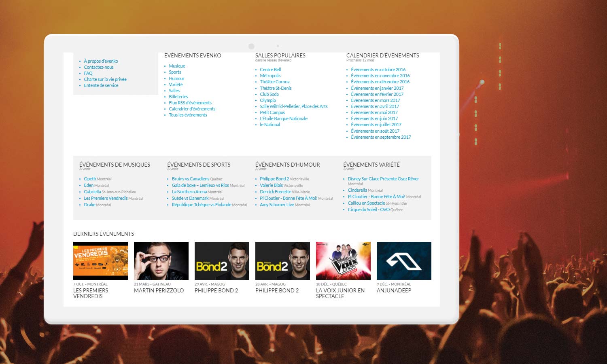This screenshot has height=364, width=607.
Task: Open Événements en septembre 2017 calendar link
Action: (381, 137)
